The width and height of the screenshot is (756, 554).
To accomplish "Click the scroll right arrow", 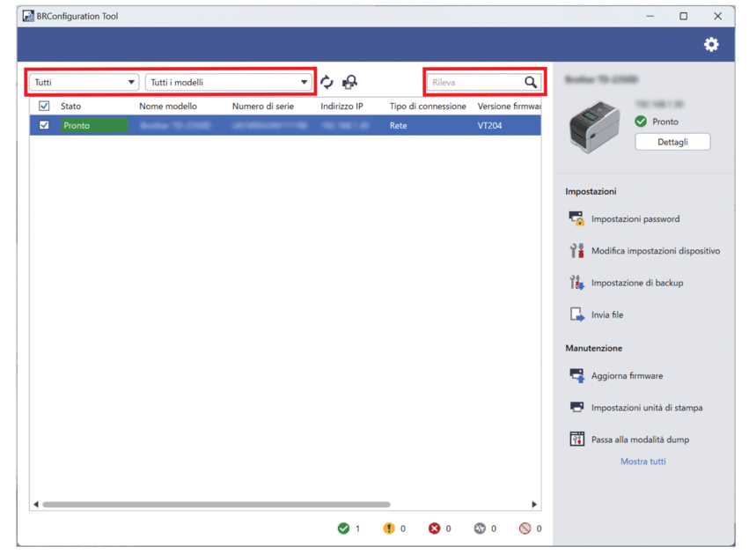I will click(533, 505).
